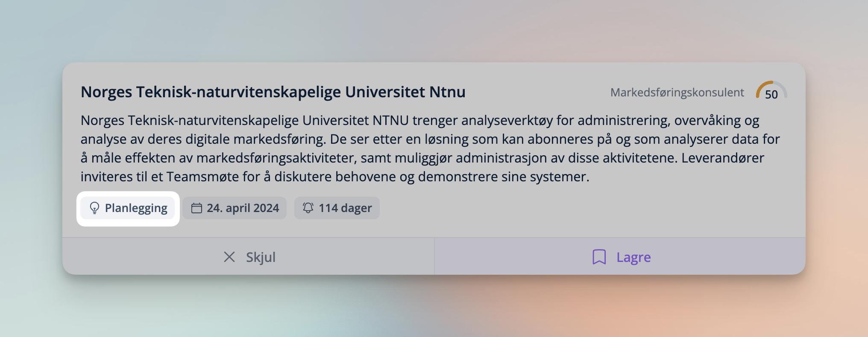
Task: Click the calendar icon before the date
Action: pyautogui.click(x=196, y=208)
